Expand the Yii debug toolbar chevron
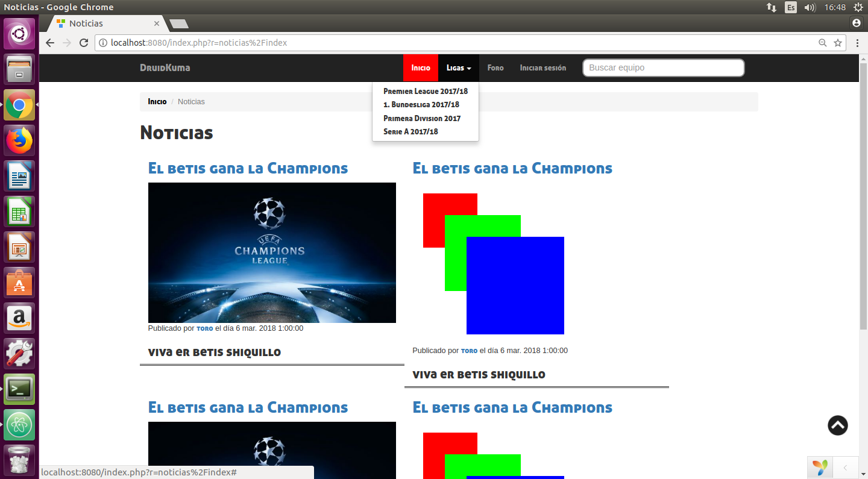868x479 pixels. coord(845,468)
